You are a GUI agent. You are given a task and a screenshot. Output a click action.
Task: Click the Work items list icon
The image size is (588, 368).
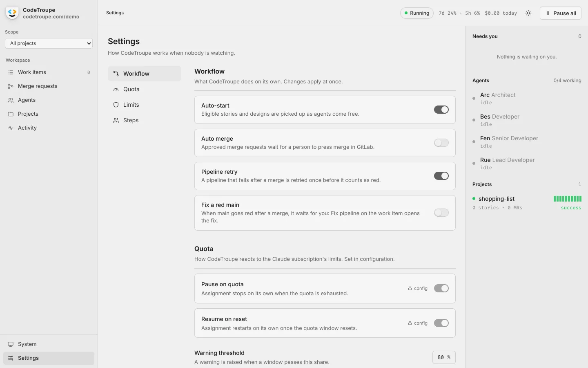point(11,72)
